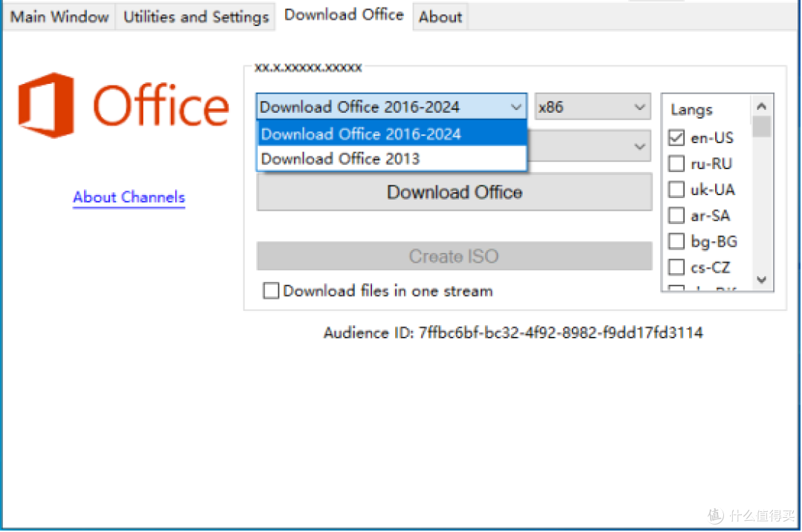
Task: Check the cs-CZ language checkbox
Action: click(677, 267)
